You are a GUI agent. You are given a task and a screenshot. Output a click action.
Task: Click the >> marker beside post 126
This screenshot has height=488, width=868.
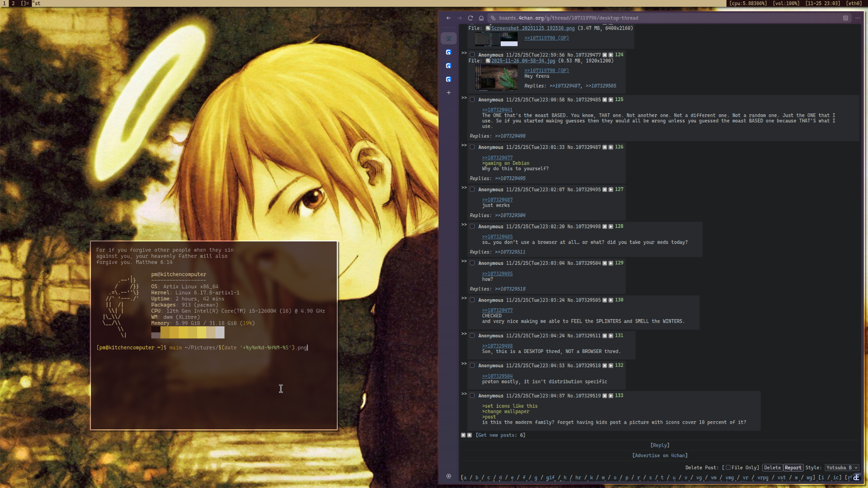[464, 145]
